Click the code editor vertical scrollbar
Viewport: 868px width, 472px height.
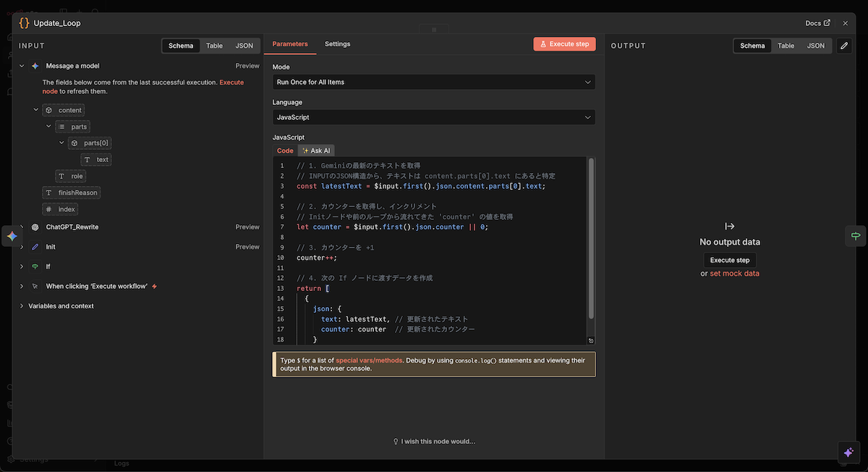(591, 239)
